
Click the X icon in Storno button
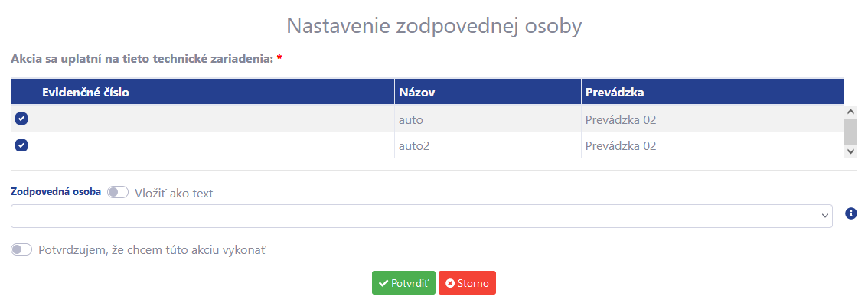tap(450, 283)
